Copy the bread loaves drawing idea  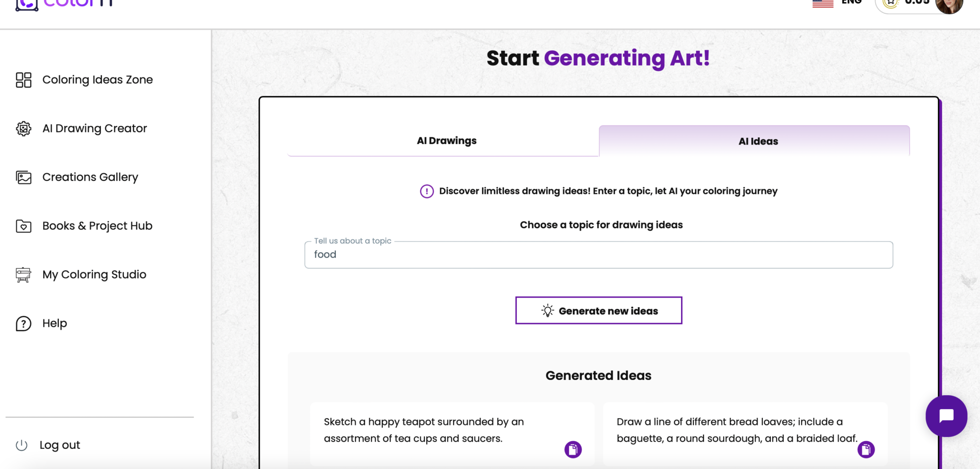(866, 449)
